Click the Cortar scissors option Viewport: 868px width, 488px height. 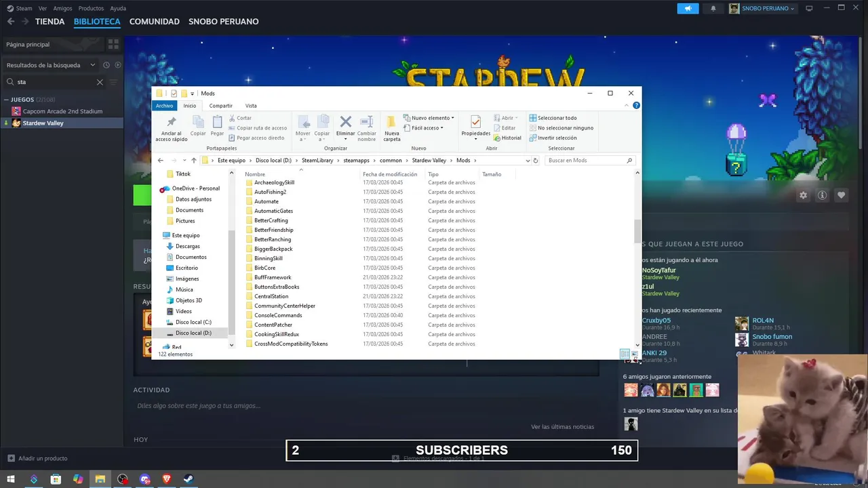[240, 118]
